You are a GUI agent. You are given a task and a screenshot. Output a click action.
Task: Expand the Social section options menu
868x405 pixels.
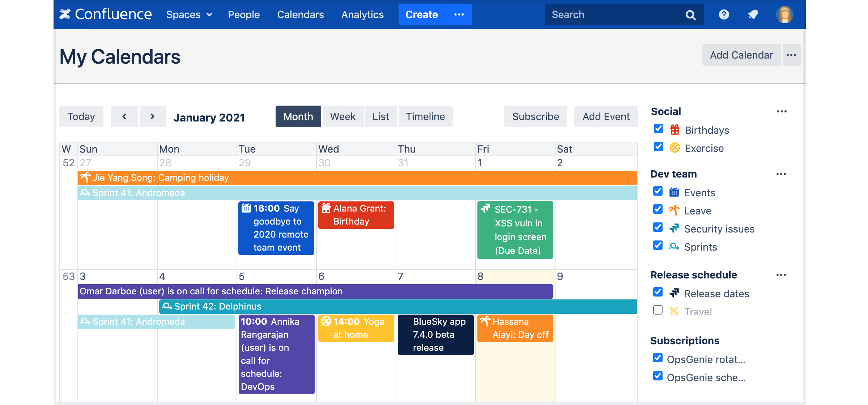(782, 111)
